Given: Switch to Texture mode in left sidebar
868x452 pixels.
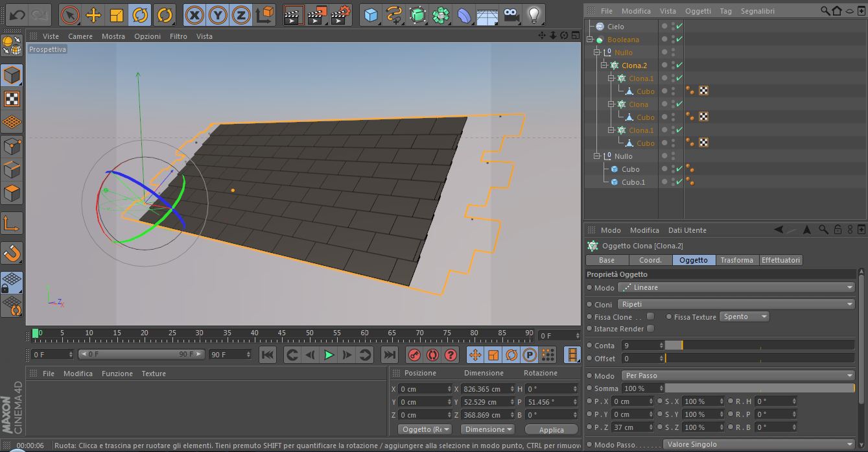Looking at the screenshot, I should [x=12, y=99].
